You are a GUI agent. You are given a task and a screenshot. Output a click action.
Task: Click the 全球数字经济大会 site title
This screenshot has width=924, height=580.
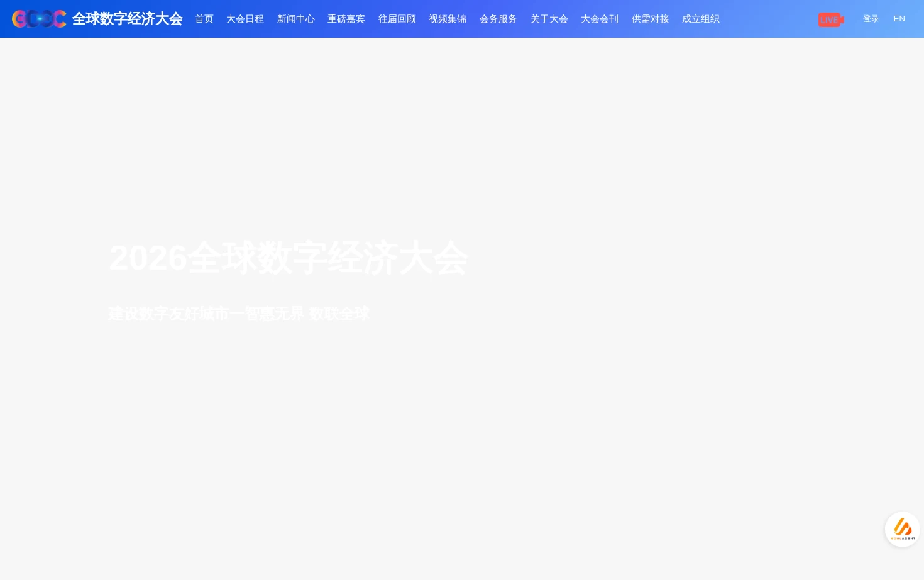128,19
